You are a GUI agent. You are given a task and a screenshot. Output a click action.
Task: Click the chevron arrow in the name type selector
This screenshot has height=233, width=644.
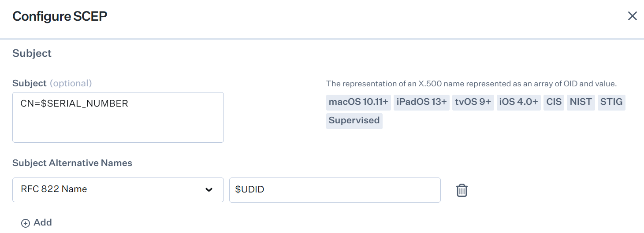coord(209,190)
